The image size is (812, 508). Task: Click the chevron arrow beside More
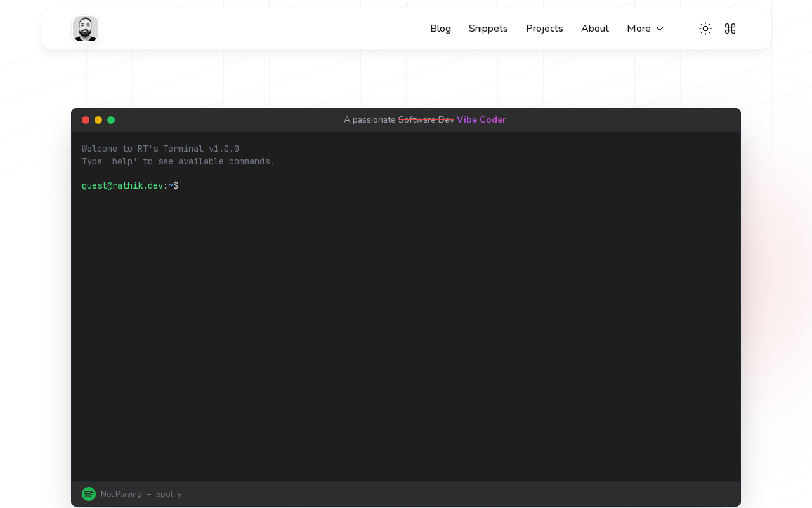(660, 29)
